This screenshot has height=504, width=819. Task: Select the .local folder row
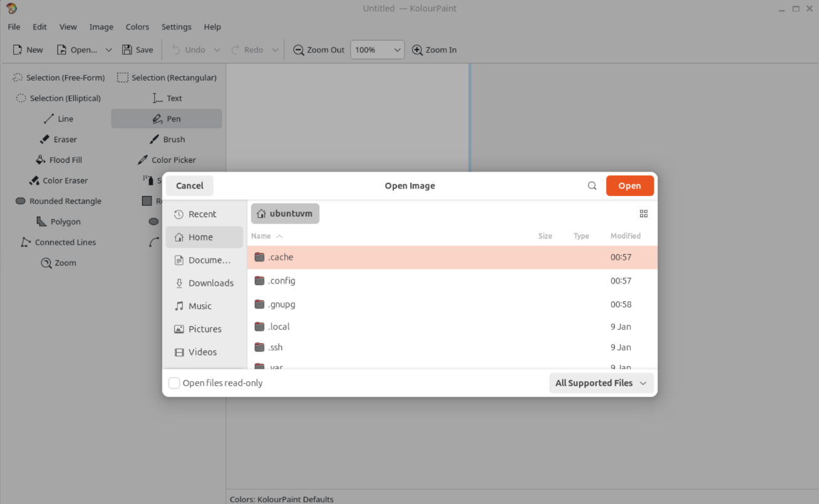(x=452, y=327)
